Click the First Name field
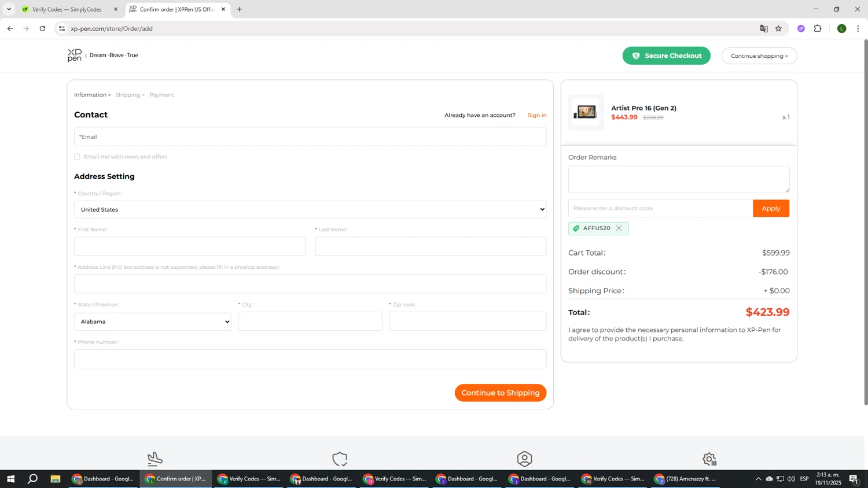Image resolution: width=868 pixels, height=488 pixels. 190,246
